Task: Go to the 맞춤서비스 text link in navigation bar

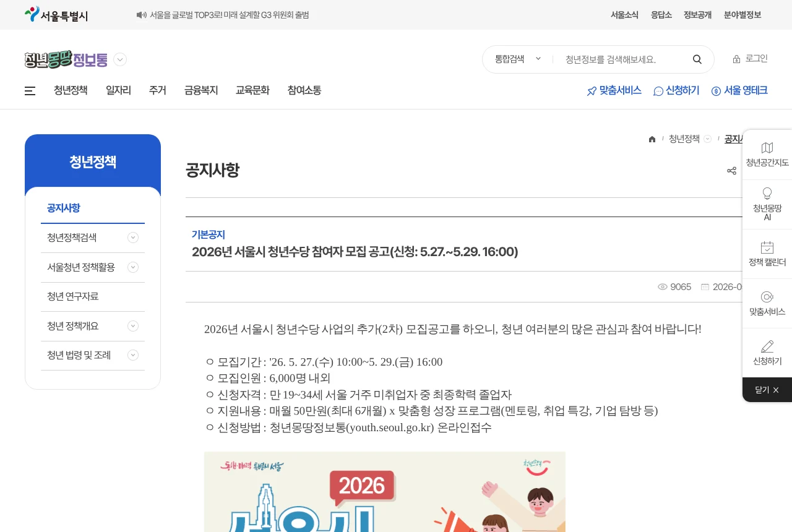Action: tap(621, 90)
